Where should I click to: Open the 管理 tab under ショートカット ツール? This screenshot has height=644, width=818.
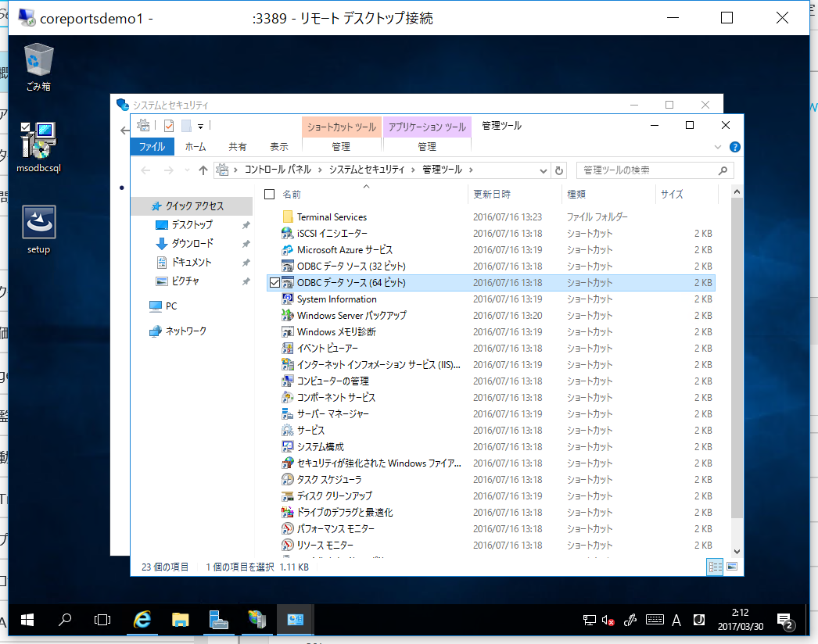tap(341, 146)
